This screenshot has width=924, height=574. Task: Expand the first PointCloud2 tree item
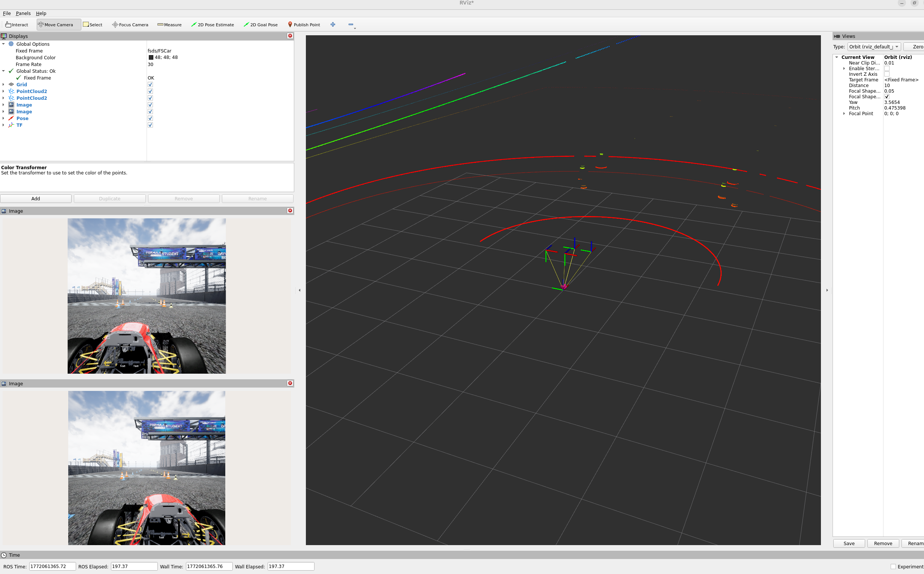coord(3,92)
